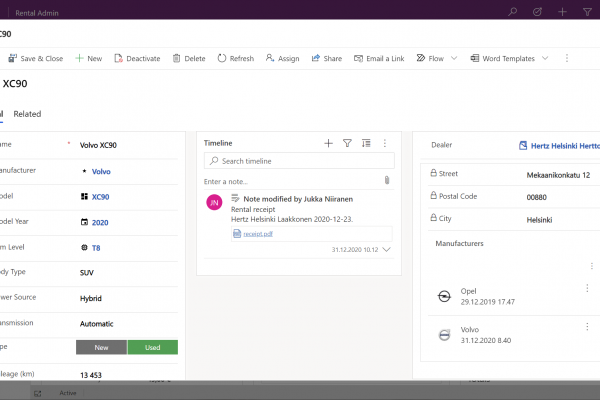
Task: Click the 00880 postal code value
Action: click(x=536, y=197)
